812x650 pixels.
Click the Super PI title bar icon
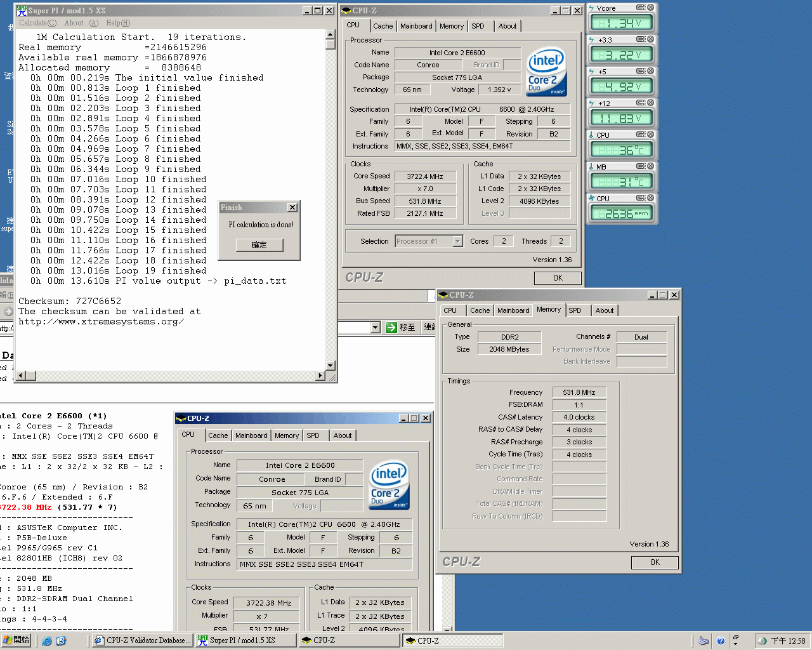[x=22, y=11]
